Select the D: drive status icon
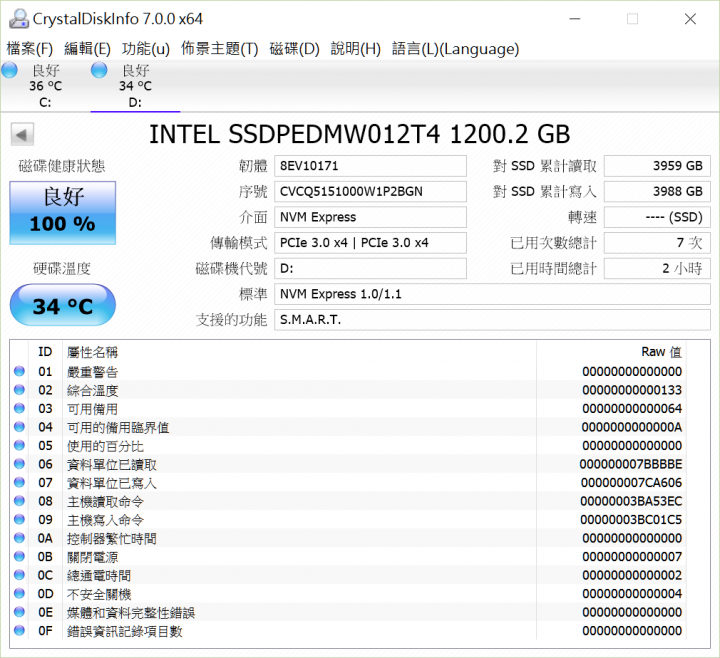Viewport: 720px width, 658px height. [x=99, y=70]
